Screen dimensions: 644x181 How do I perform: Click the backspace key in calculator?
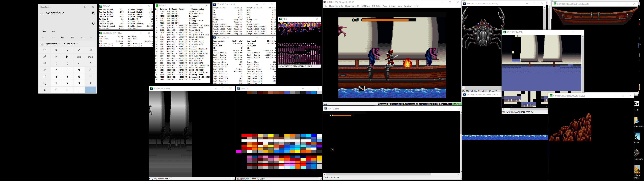91,50
